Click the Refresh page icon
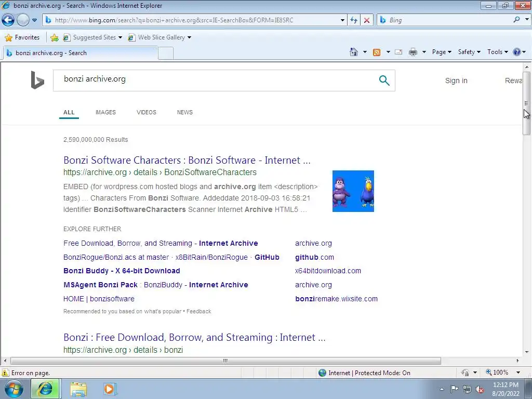 [x=354, y=20]
